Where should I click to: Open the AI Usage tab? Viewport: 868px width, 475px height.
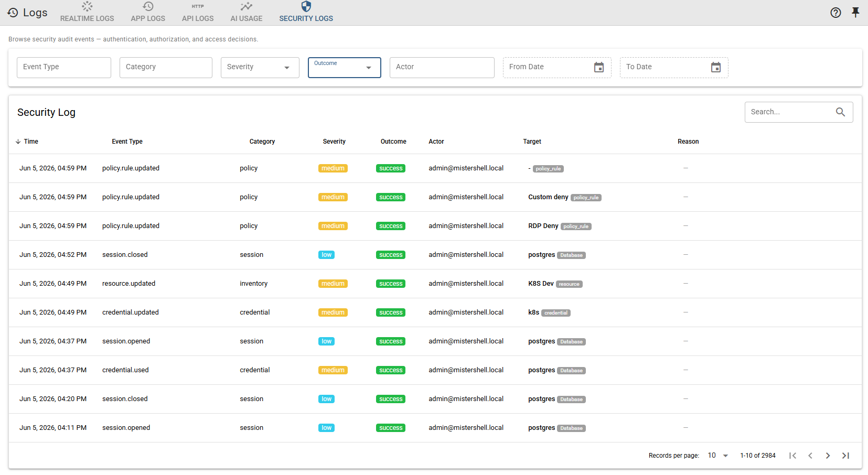tap(247, 13)
